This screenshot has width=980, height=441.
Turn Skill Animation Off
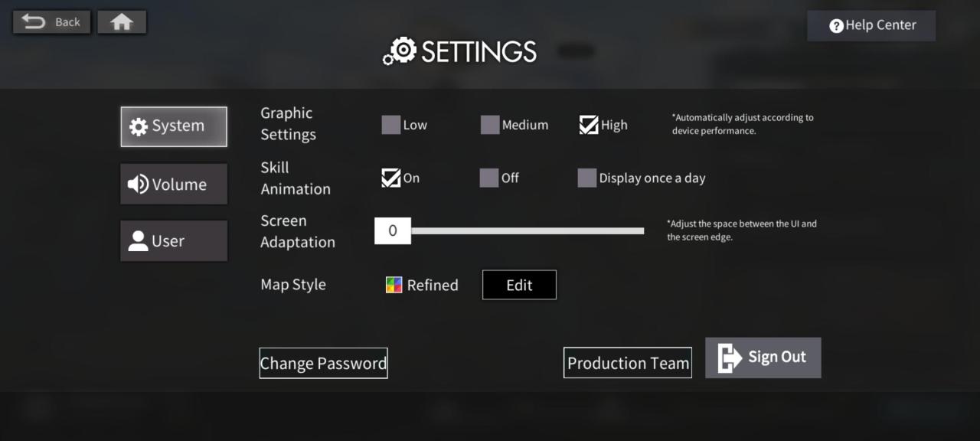point(489,178)
